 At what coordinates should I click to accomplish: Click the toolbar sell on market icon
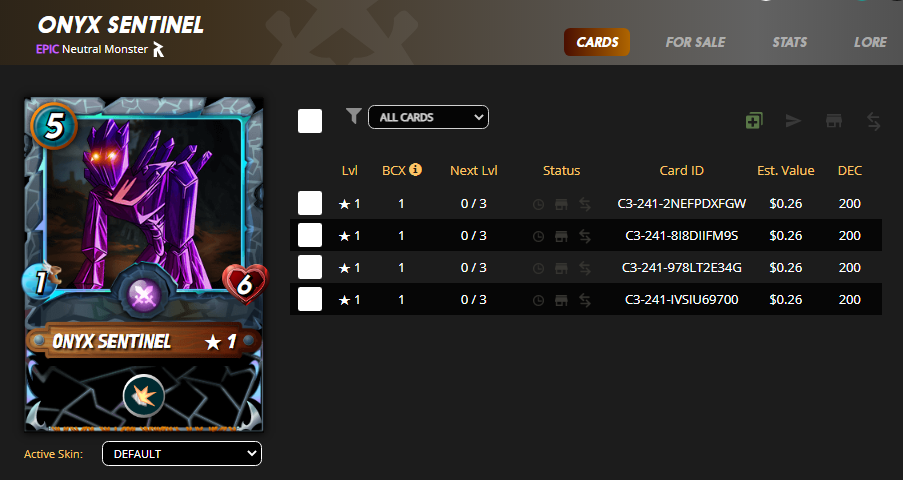click(x=834, y=120)
